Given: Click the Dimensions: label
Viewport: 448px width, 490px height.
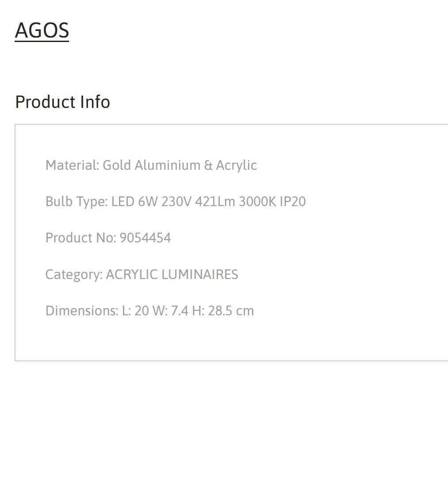Looking at the screenshot, I should coord(82,310).
